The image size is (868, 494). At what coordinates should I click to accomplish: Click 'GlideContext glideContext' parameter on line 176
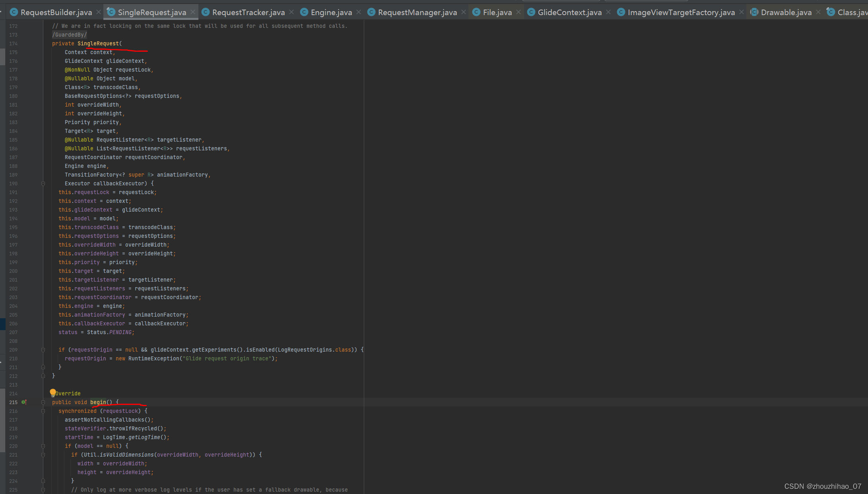[105, 61]
